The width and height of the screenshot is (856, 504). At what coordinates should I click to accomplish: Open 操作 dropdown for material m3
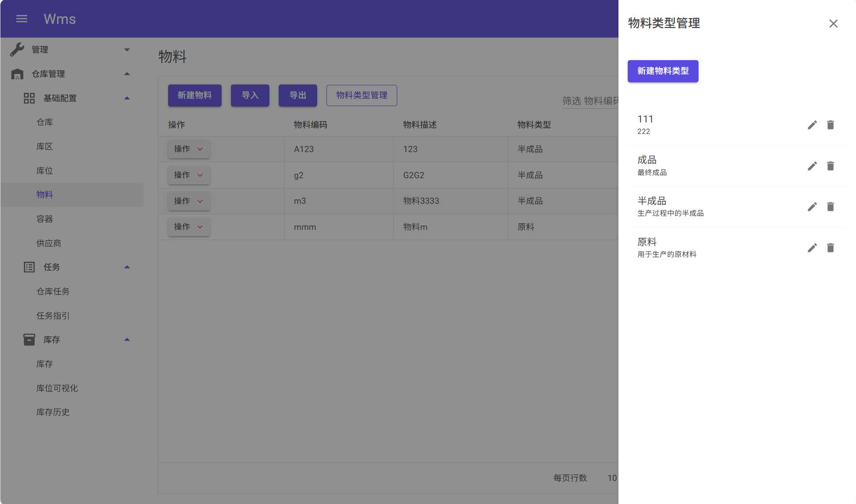pos(189,201)
